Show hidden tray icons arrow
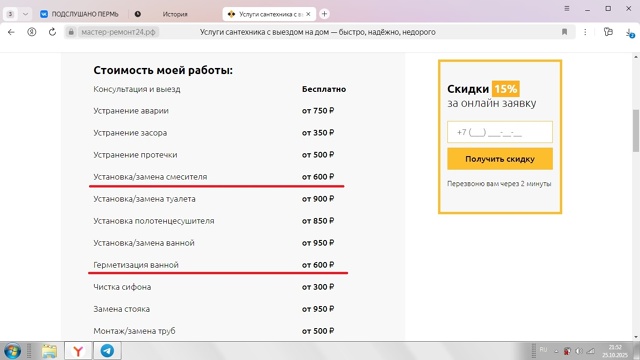This screenshot has width=640, height=360. point(556,351)
